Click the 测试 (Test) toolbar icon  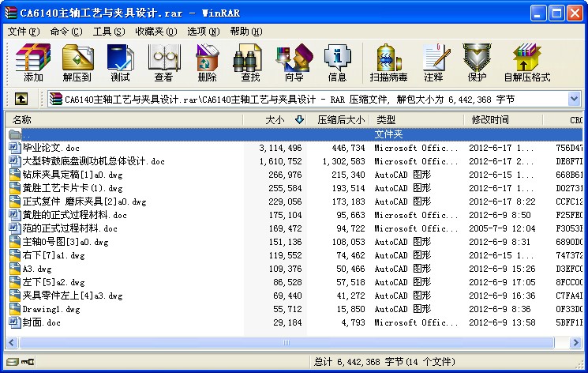point(120,57)
